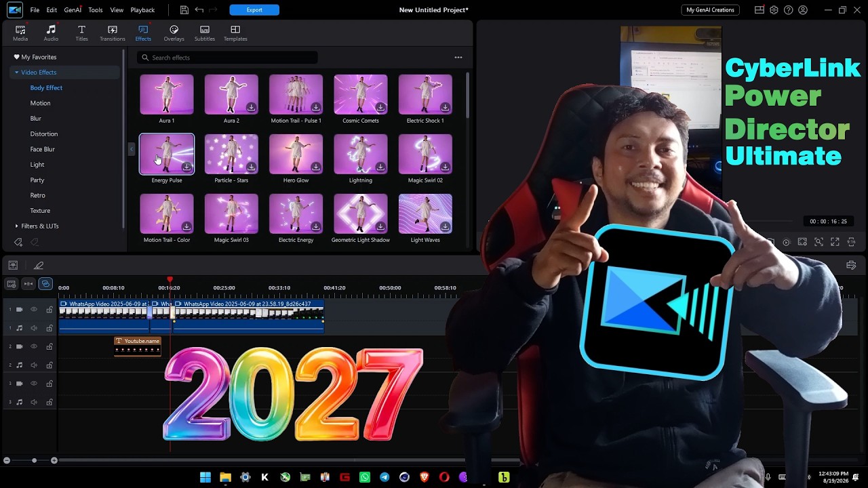The image size is (868, 488).
Task: Open My Favorites in effects sidebar
Action: (x=35, y=57)
